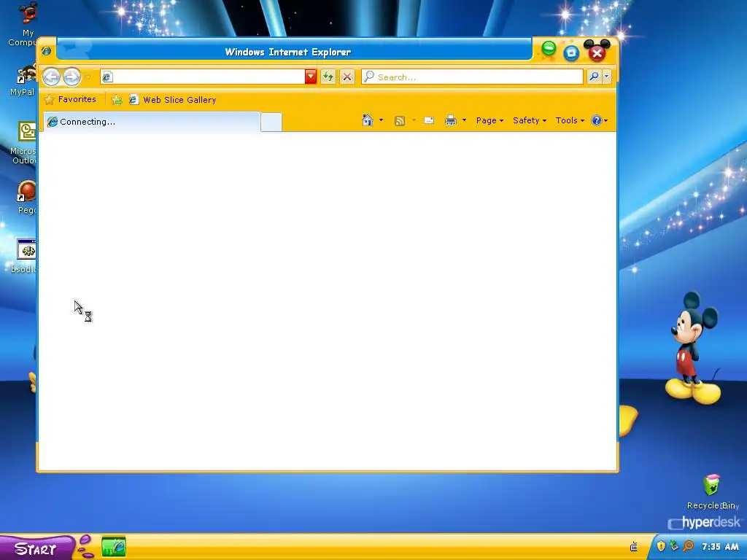
Task: Click inside the Search box
Action: click(472, 77)
